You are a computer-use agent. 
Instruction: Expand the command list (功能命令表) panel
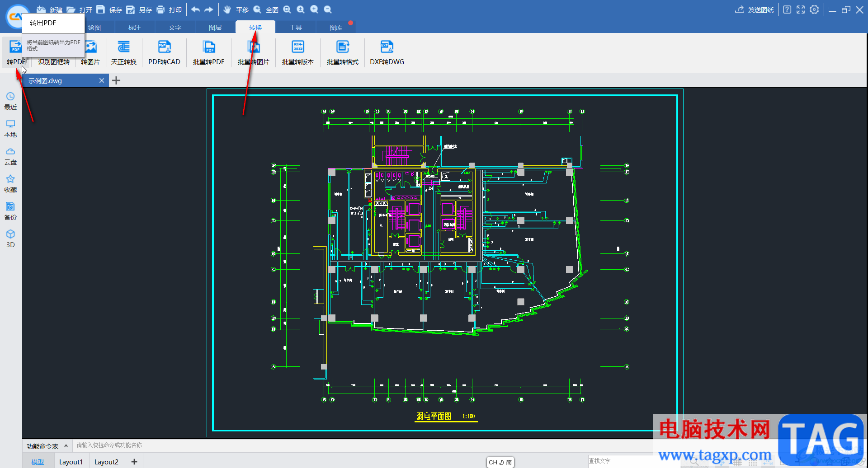click(x=66, y=446)
